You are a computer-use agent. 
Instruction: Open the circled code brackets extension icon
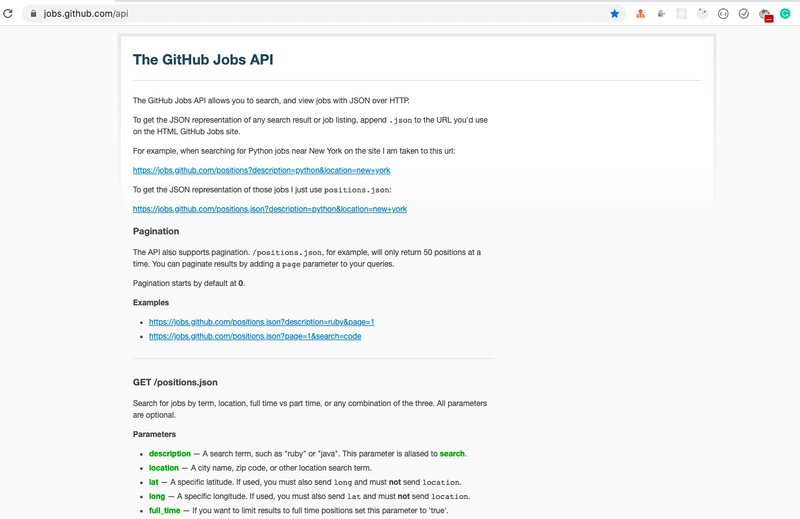pyautogui.click(x=723, y=14)
